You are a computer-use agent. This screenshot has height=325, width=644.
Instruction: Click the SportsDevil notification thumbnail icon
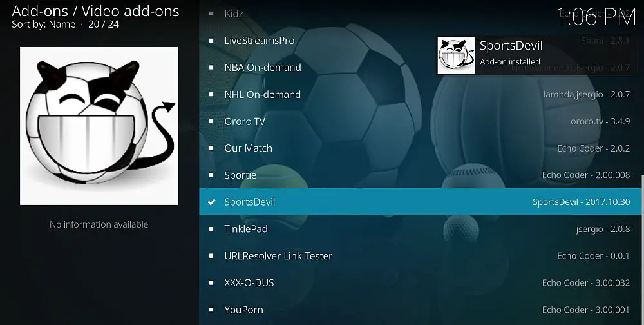456,55
